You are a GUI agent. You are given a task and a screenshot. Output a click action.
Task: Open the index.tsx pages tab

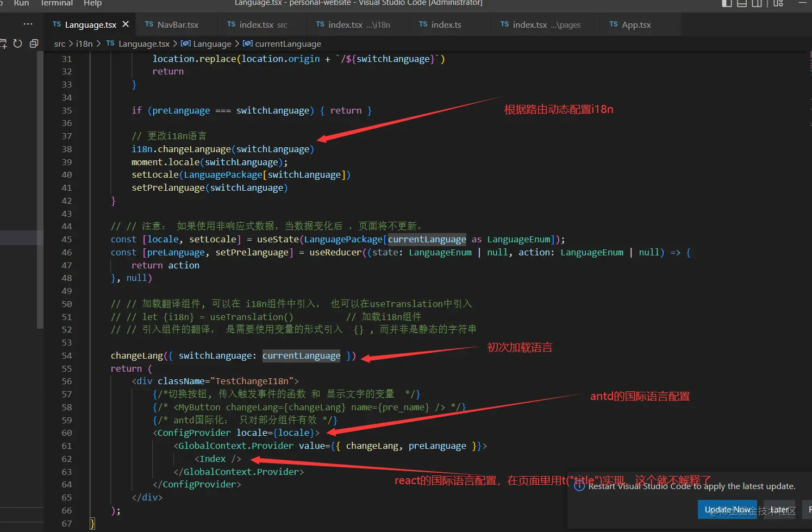coord(546,24)
